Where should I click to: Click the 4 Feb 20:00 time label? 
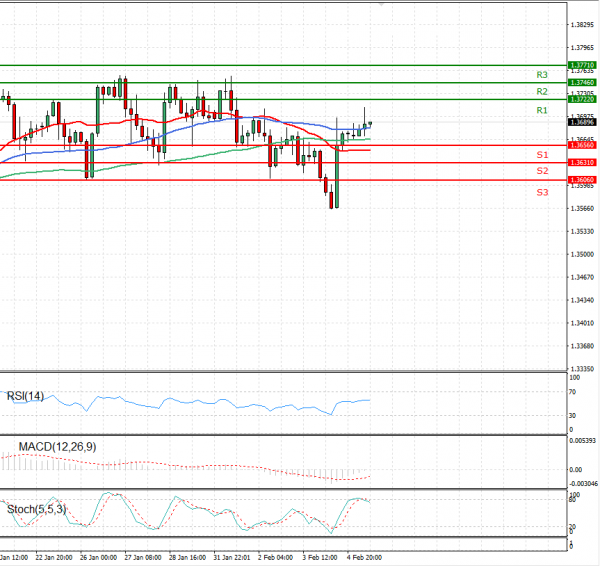click(364, 558)
